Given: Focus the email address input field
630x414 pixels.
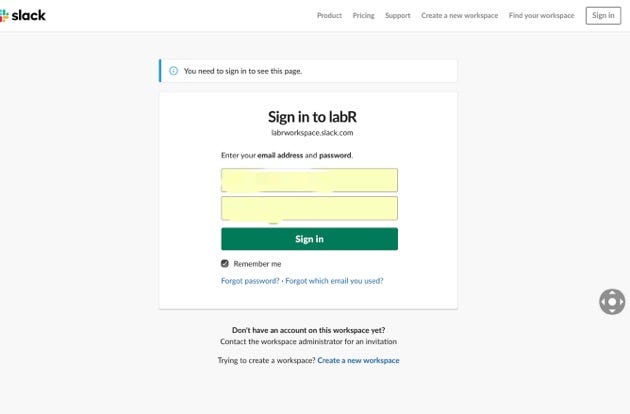Looking at the screenshot, I should [309, 180].
